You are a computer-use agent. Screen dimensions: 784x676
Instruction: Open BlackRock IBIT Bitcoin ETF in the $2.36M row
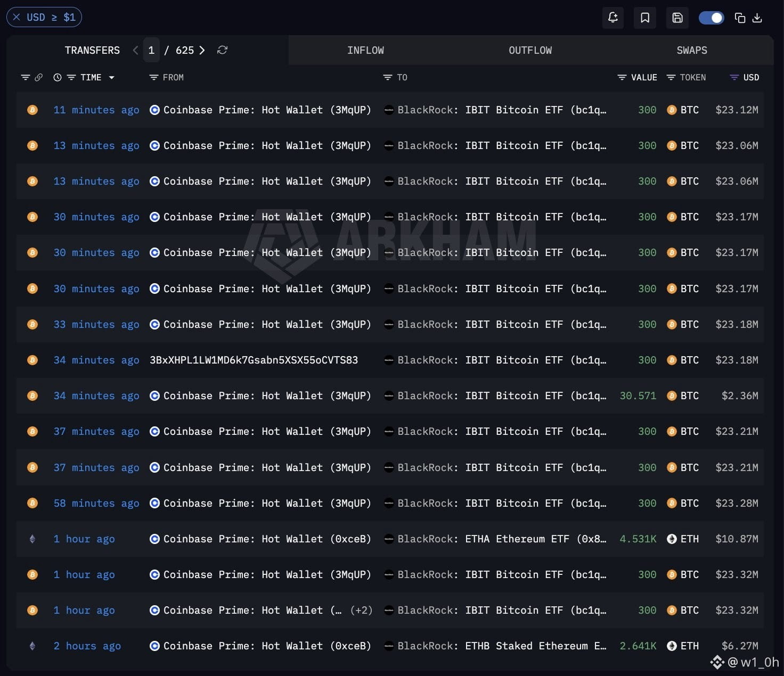pos(502,396)
